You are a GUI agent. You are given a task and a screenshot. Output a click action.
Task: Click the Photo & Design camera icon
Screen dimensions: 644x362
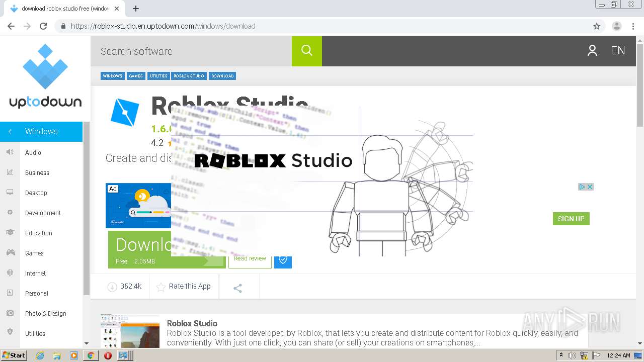[x=10, y=313]
